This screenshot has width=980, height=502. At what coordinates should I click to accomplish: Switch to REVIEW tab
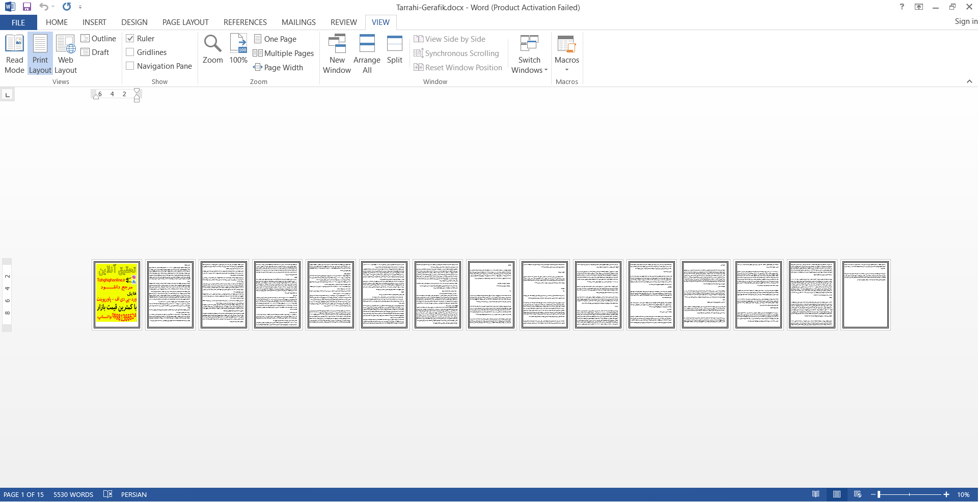tap(344, 22)
